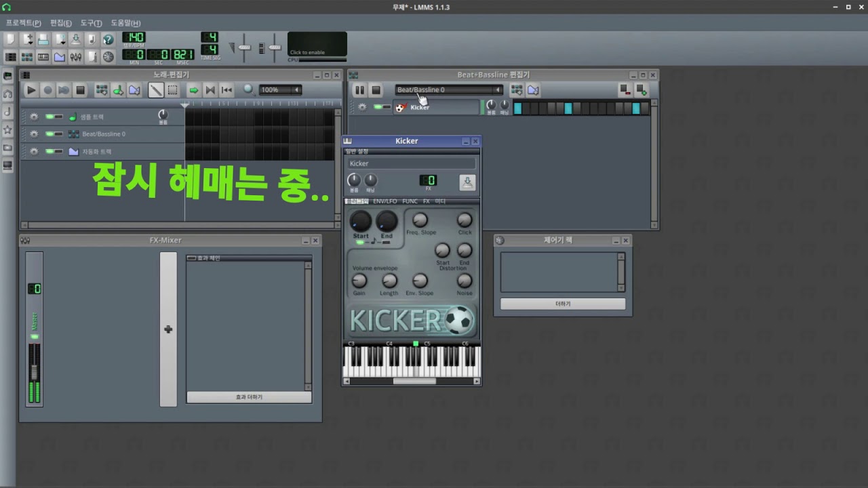The width and height of the screenshot is (868, 488).
Task: Show the FX Mixer toolbar icon
Action: [x=75, y=57]
